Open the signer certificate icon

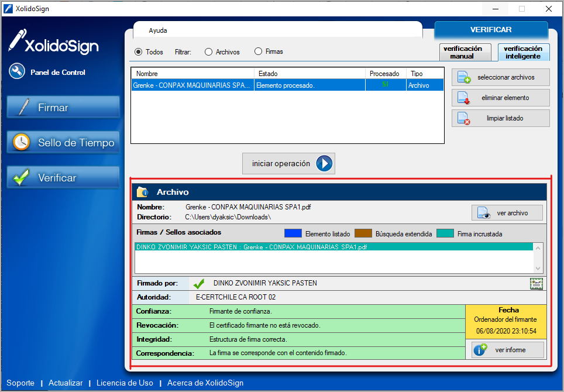click(x=537, y=283)
